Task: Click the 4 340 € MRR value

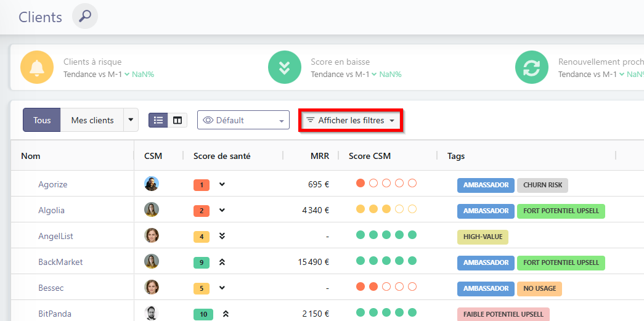Action: point(316,210)
